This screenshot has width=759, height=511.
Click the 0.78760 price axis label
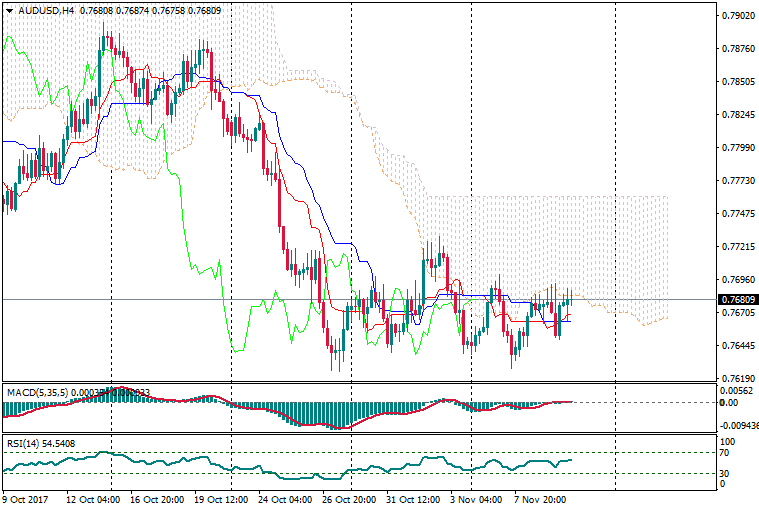(x=737, y=49)
